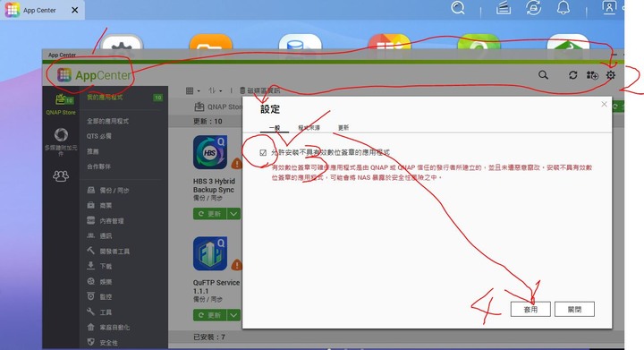Image resolution: width=644 pixels, height=350 pixels.
Task: Open the background tasks icon in the top bar
Action: pos(503,8)
